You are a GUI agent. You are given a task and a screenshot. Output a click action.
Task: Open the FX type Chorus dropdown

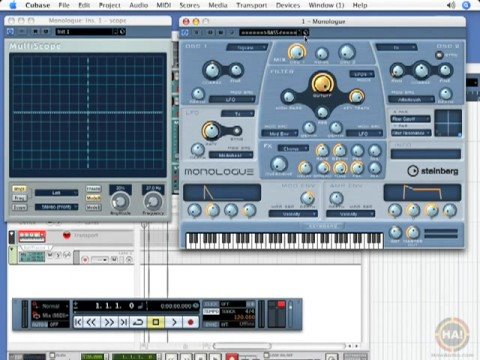pyautogui.click(x=293, y=148)
